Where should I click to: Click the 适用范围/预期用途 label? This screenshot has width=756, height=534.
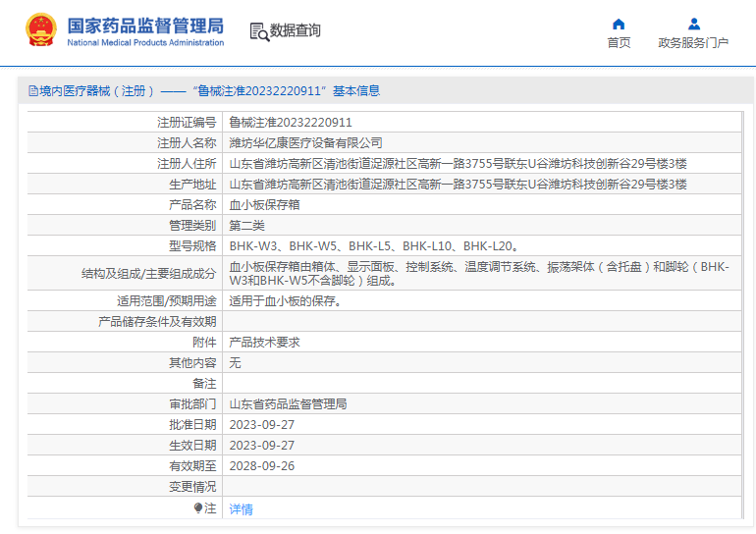click(166, 301)
